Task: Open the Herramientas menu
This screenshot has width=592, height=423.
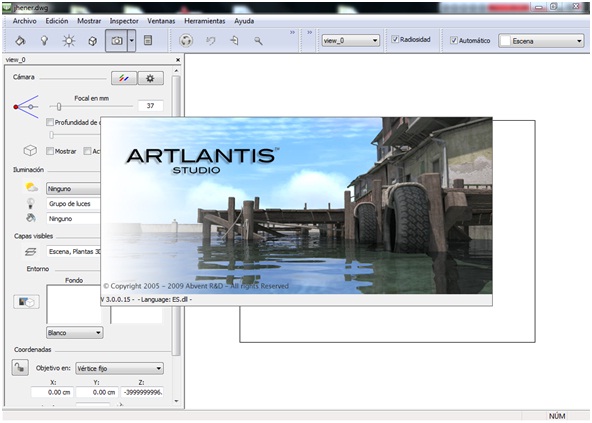Action: click(205, 21)
